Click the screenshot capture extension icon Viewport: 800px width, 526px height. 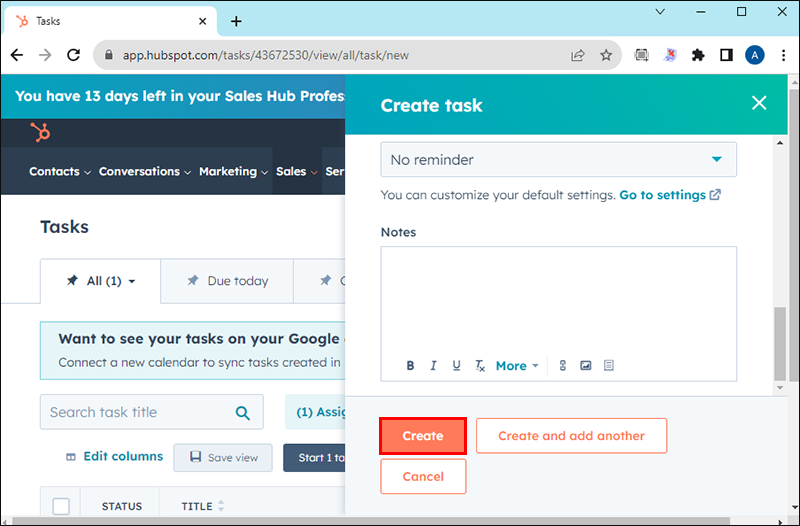coord(641,55)
